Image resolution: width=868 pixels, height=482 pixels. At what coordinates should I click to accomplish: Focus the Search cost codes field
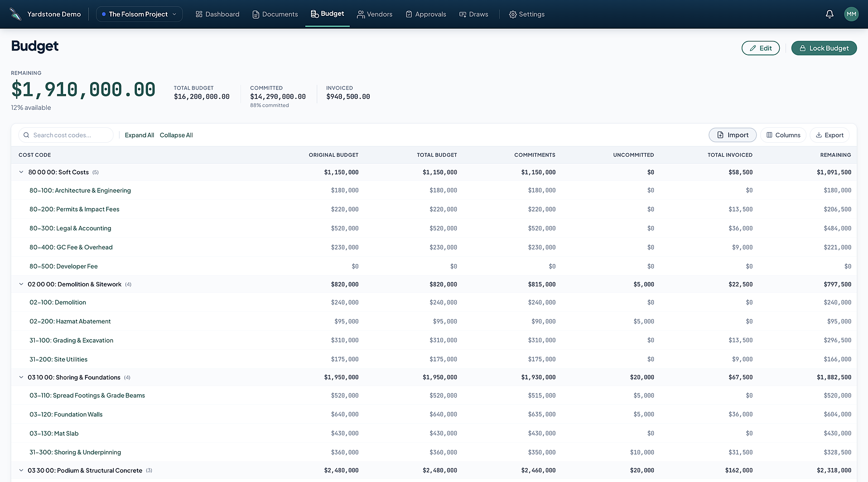66,135
